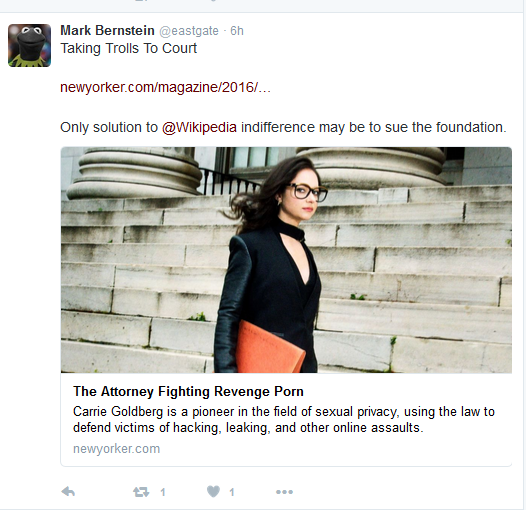The width and height of the screenshot is (526, 510).
Task: Click the sentence about suing the foundation
Action: pos(283,128)
